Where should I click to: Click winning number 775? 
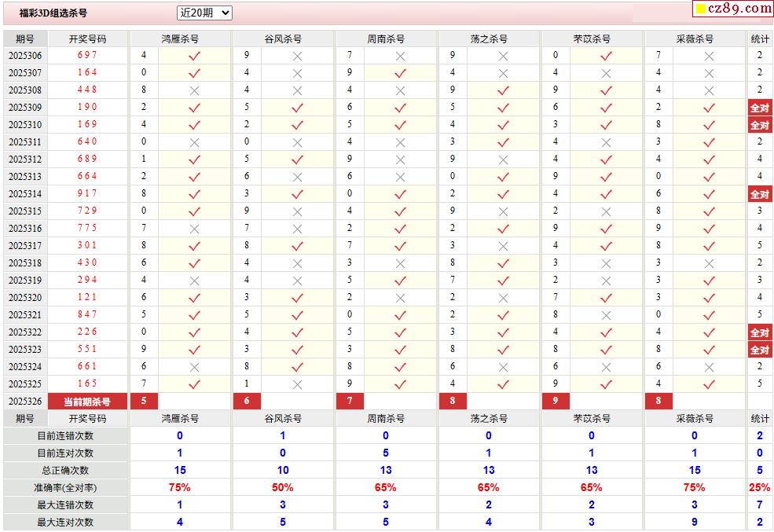pos(87,228)
